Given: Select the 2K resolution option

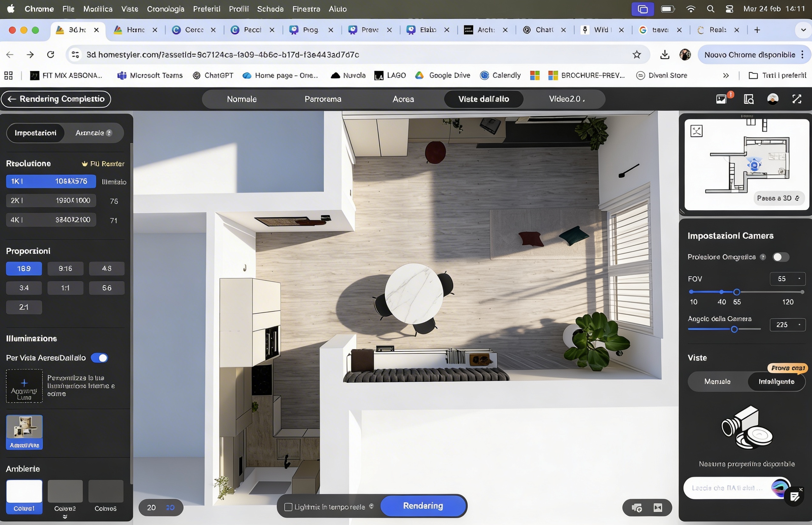Looking at the screenshot, I should click(51, 201).
